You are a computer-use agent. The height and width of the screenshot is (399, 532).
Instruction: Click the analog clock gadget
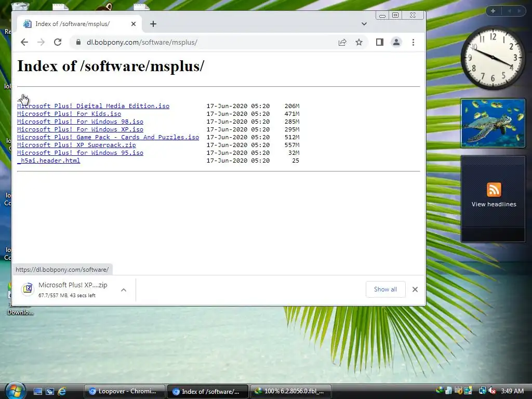(493, 58)
